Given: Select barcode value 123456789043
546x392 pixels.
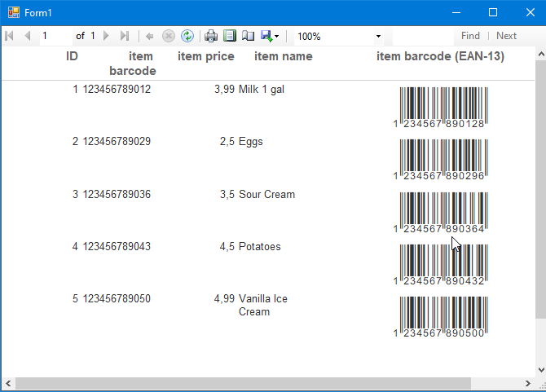Looking at the screenshot, I should (117, 246).
